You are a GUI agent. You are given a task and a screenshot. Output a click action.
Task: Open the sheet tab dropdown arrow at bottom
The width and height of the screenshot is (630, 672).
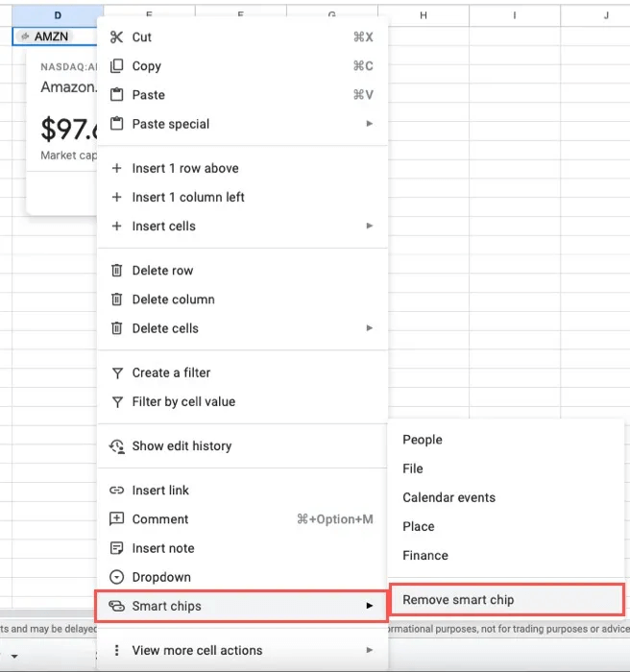[x=14, y=656]
